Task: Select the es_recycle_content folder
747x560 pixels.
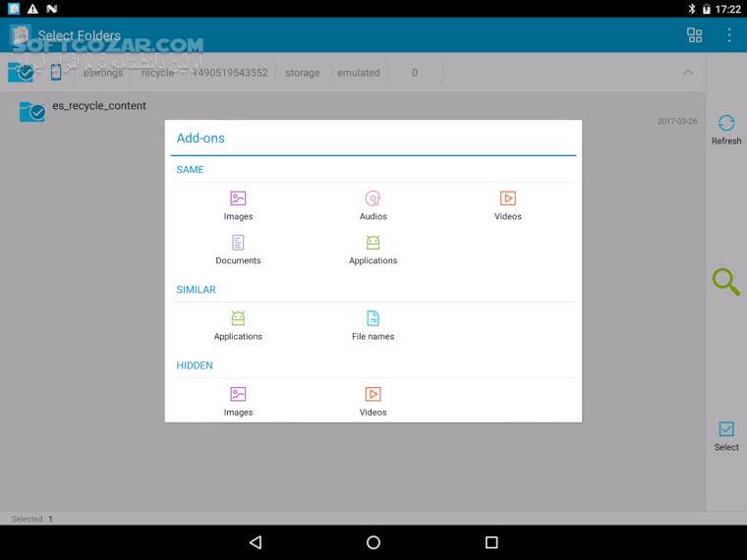Action: click(x=353, y=112)
